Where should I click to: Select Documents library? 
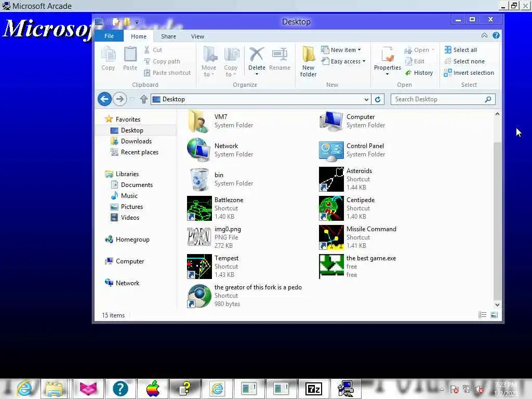137,185
